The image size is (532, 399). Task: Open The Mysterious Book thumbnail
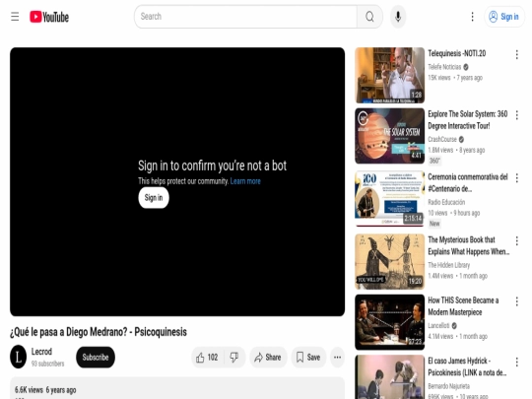click(x=389, y=262)
